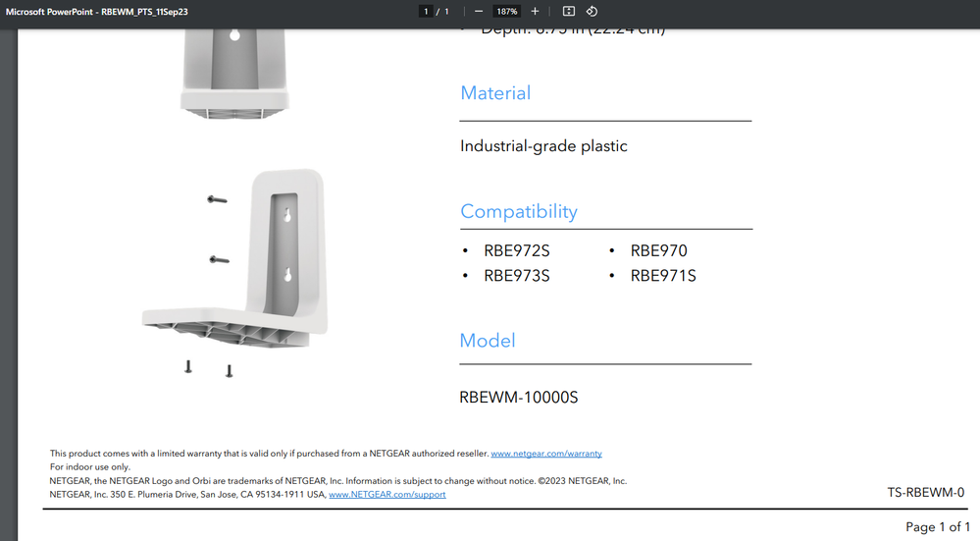Click the zoom out minus icon

479,11
